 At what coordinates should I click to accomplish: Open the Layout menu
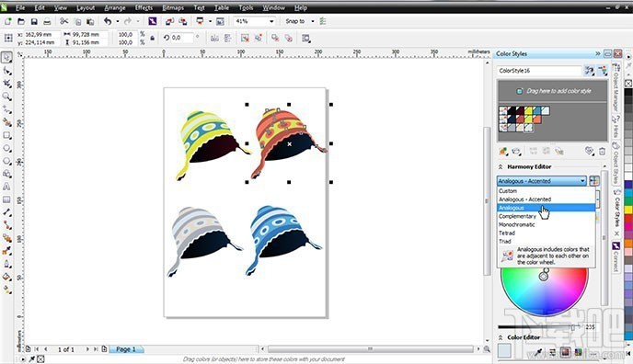coord(86,7)
